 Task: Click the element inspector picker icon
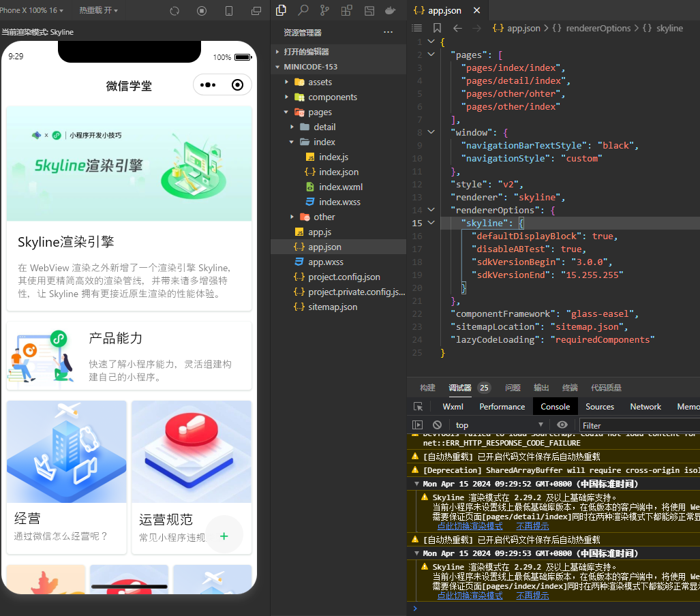point(418,407)
